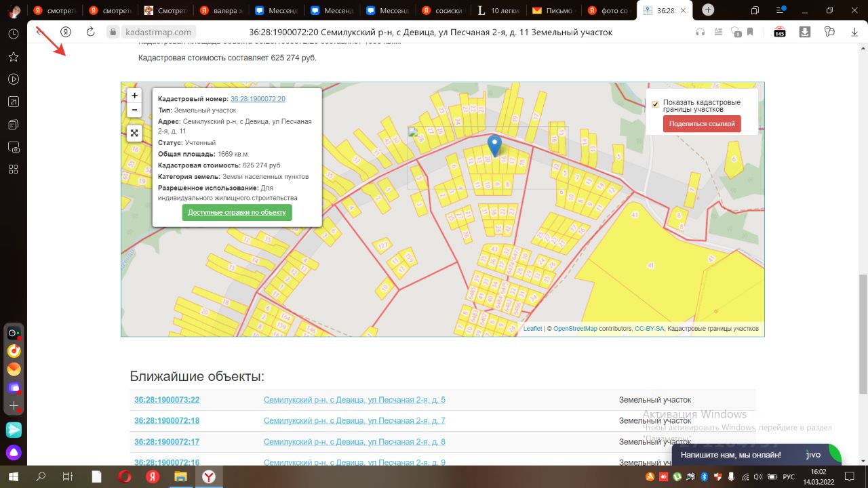Open the 21 counter icon in sidebar
The image size is (868, 488).
click(x=14, y=102)
